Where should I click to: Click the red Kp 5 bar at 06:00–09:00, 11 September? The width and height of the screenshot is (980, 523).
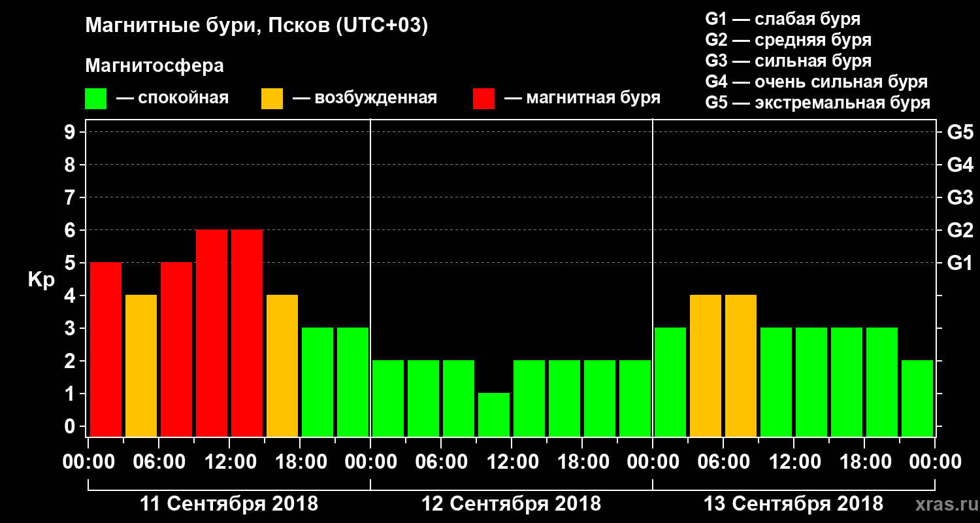(176, 349)
